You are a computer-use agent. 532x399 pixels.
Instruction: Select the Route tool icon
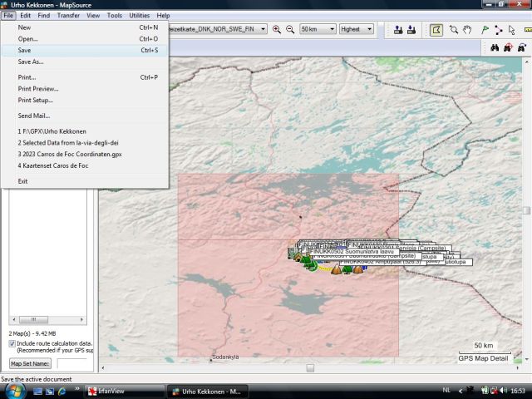498,29
